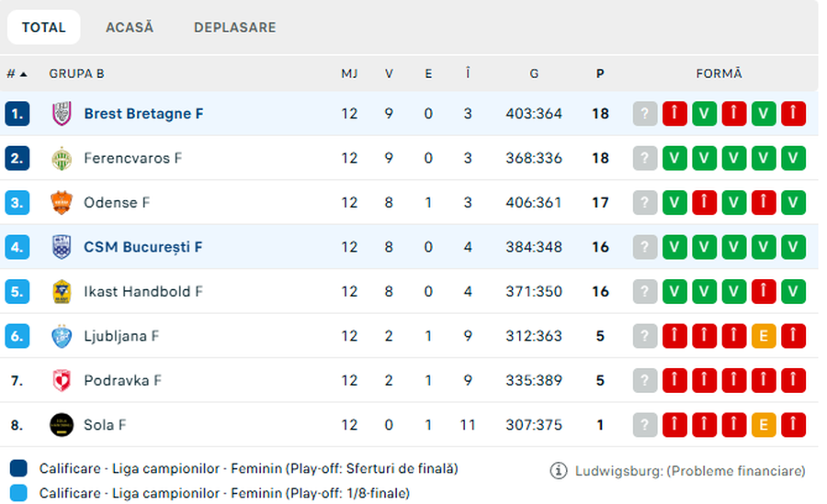
Task: Switch to the Acasă tab
Action: pyautogui.click(x=130, y=28)
